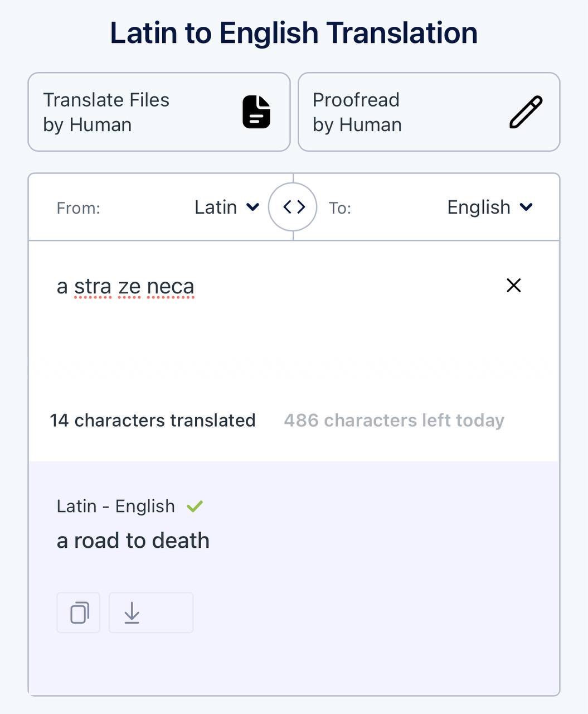The image size is (588, 714).
Task: Download the translation with arrow icon
Action: click(151, 612)
